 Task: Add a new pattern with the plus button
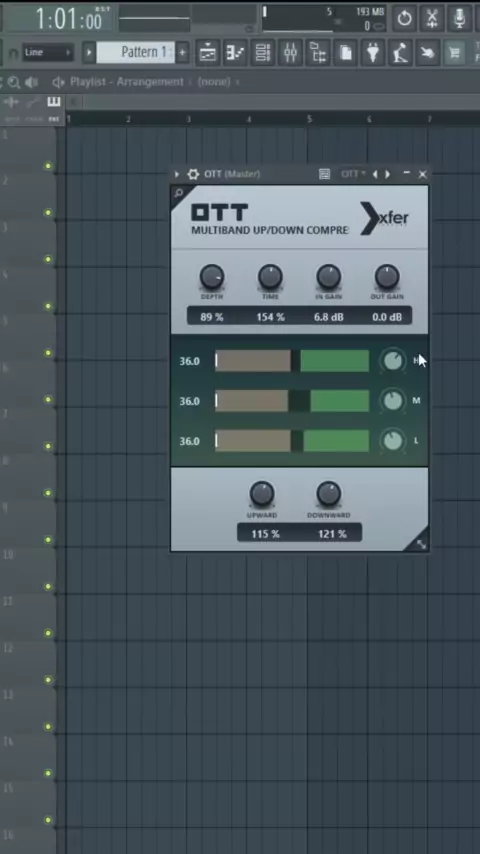182,53
